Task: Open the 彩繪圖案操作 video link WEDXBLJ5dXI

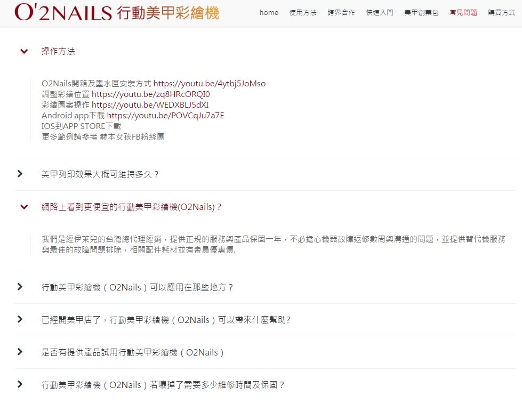Action: pos(150,105)
